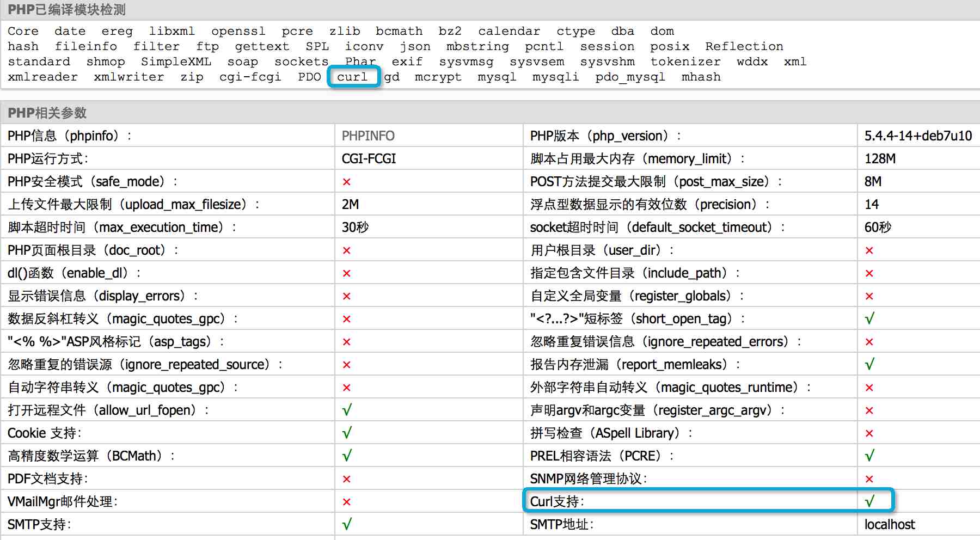Click the green check for allow_url_fopen
Screen dimensions: 980x540
(347, 410)
